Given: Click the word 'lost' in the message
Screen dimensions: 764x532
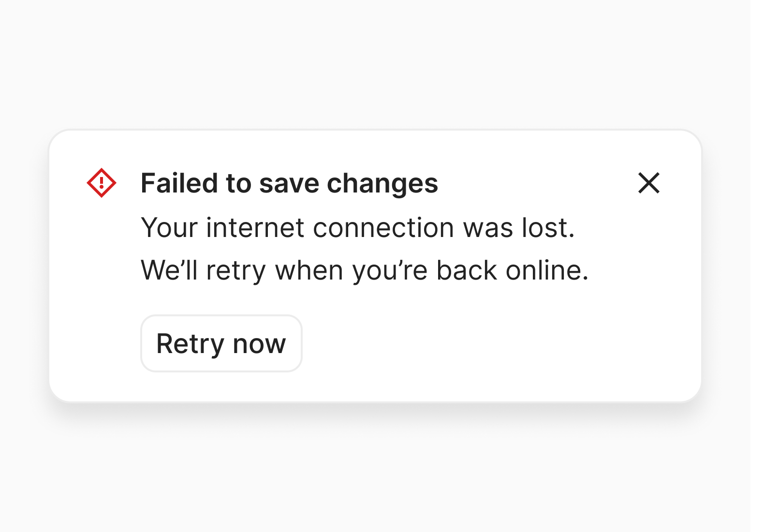Looking at the screenshot, I should (x=546, y=227).
